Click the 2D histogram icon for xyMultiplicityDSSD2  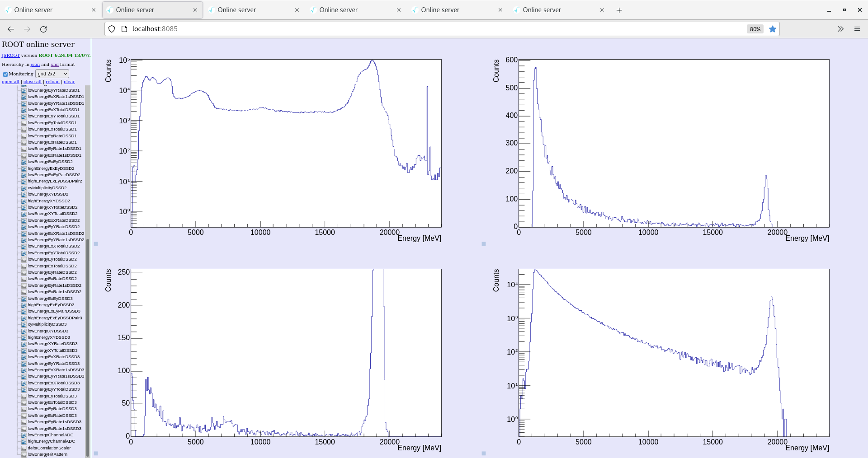pos(24,188)
